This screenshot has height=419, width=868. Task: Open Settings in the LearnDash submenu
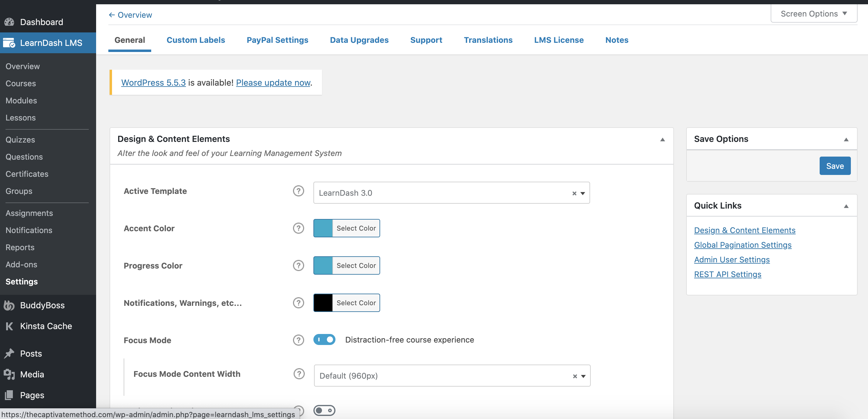[21, 282]
